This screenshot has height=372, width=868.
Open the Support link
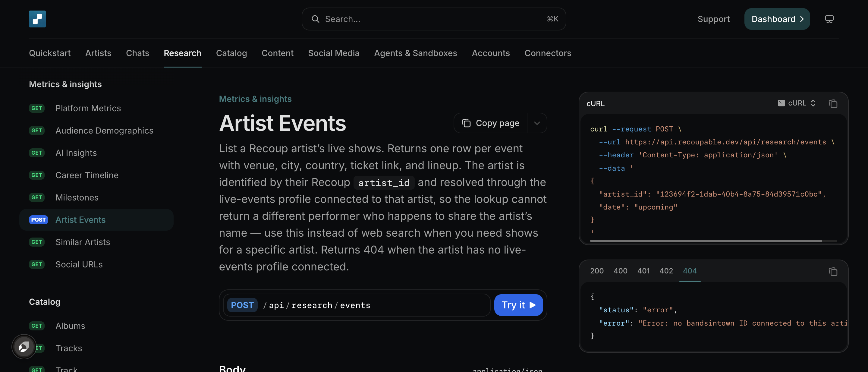coord(714,19)
